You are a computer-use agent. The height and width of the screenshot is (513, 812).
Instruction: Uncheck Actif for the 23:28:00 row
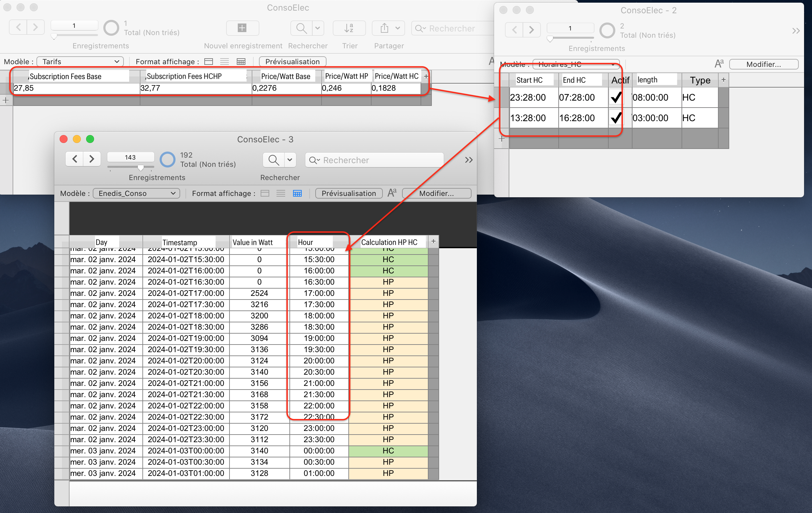click(x=616, y=98)
